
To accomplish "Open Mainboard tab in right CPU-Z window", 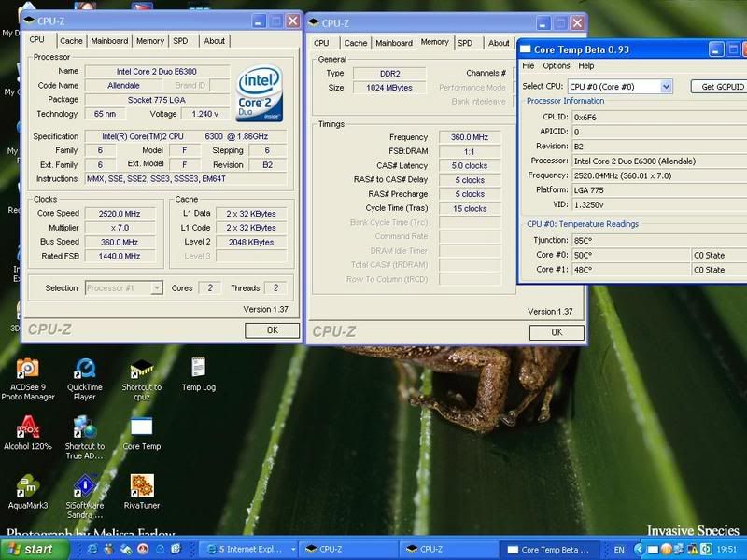I will [x=394, y=43].
